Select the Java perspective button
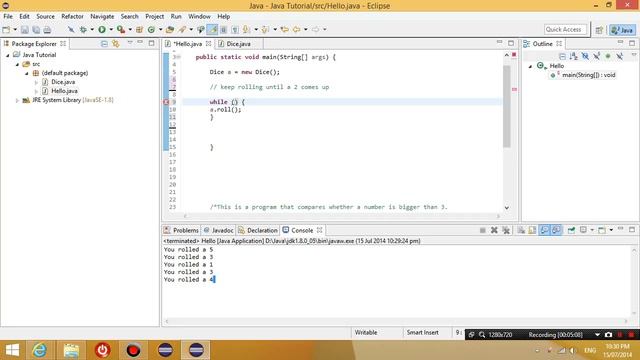 click(622, 30)
